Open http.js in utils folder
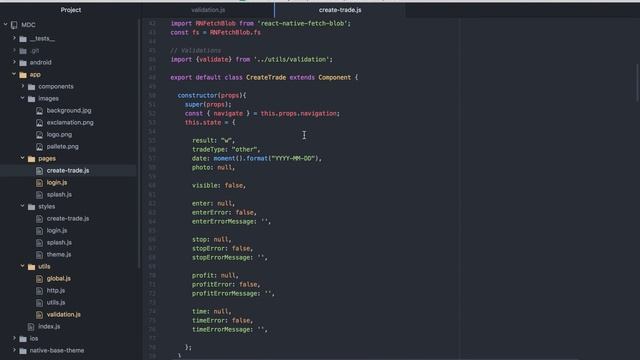The image size is (640, 360). (56, 290)
